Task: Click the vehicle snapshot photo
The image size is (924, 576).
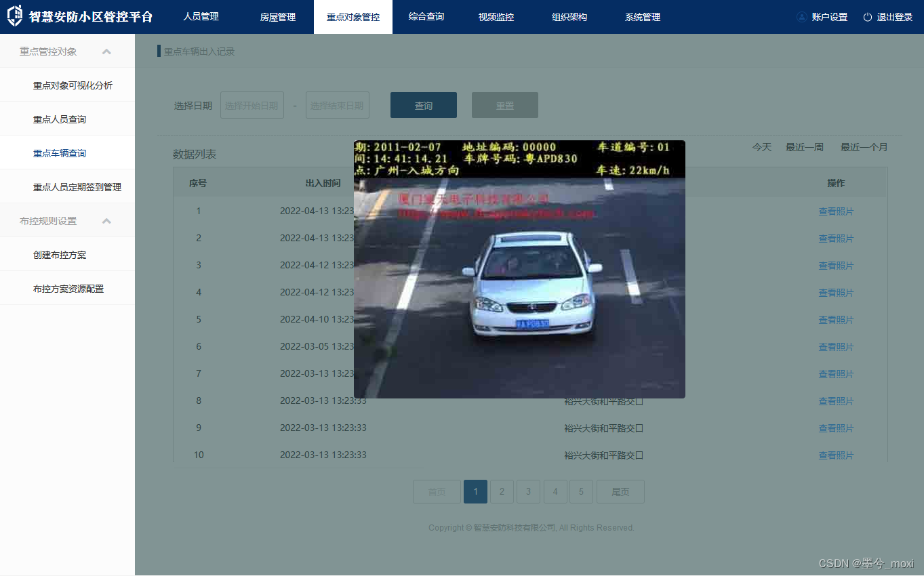Action: pos(519,269)
